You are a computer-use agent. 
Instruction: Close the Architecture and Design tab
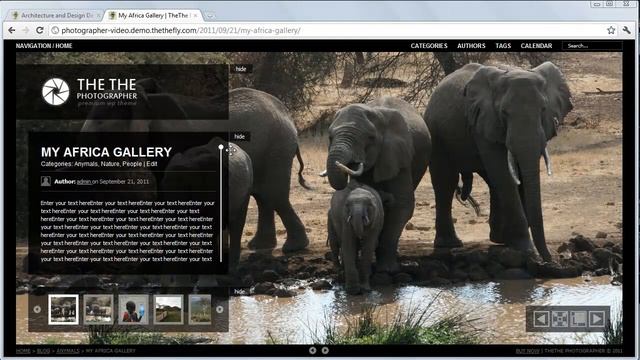click(x=98, y=16)
